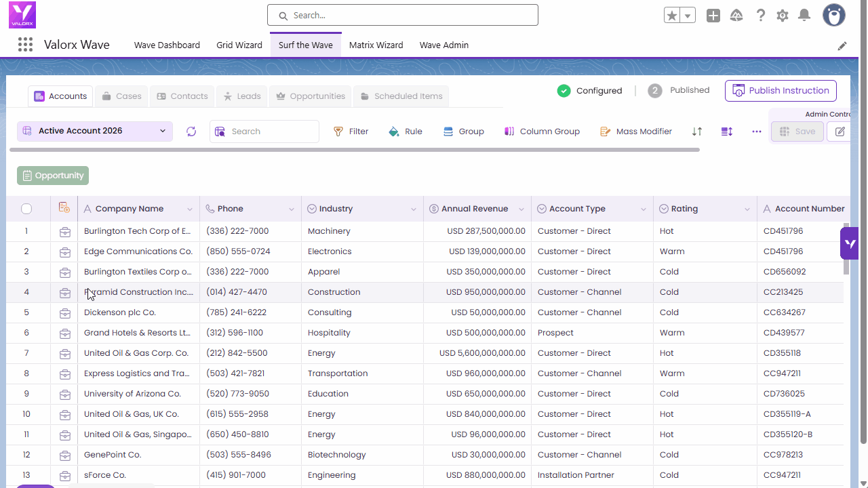Expand the Annual Revenue column menu
The height and width of the screenshot is (488, 868).
pyautogui.click(x=521, y=209)
